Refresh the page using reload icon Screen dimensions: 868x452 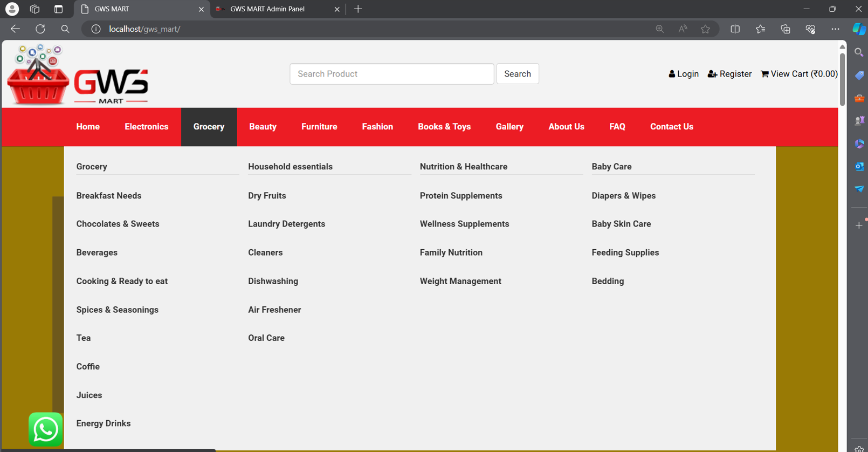(40, 29)
